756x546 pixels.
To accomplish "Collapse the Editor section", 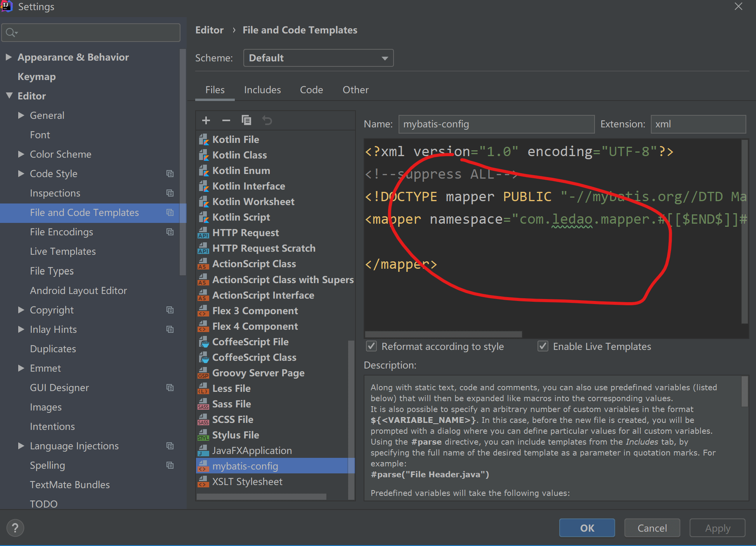I will click(9, 96).
